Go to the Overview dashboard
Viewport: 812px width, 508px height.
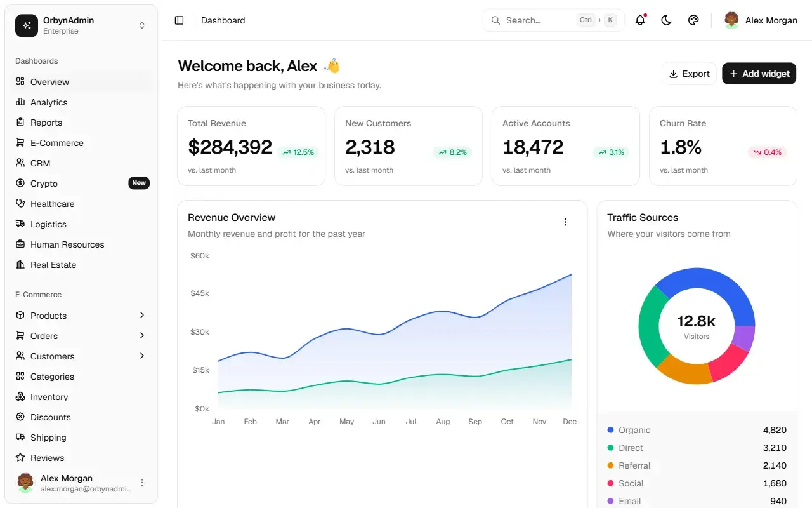pyautogui.click(x=81, y=82)
